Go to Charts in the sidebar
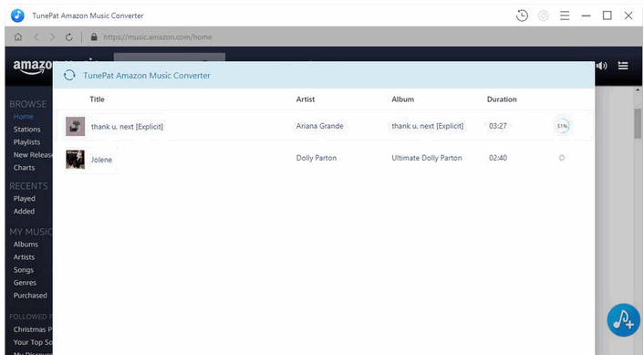Viewport: 644px width, 355px height. pos(24,168)
